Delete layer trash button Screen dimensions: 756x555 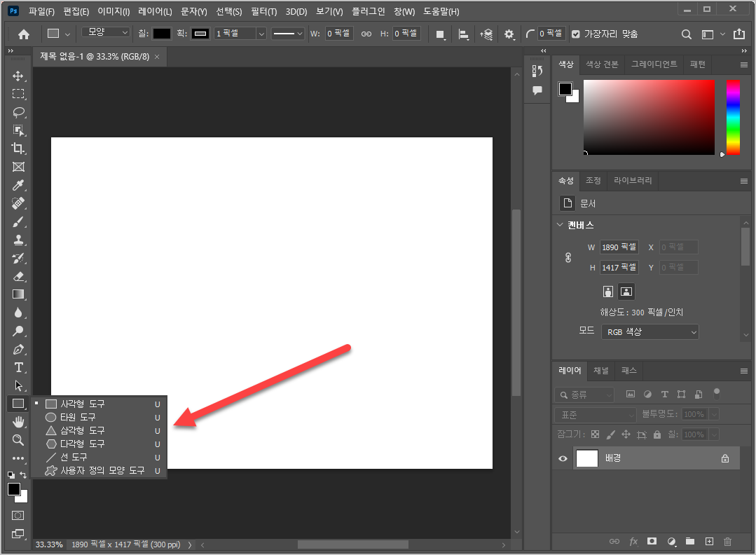pyautogui.click(x=727, y=542)
